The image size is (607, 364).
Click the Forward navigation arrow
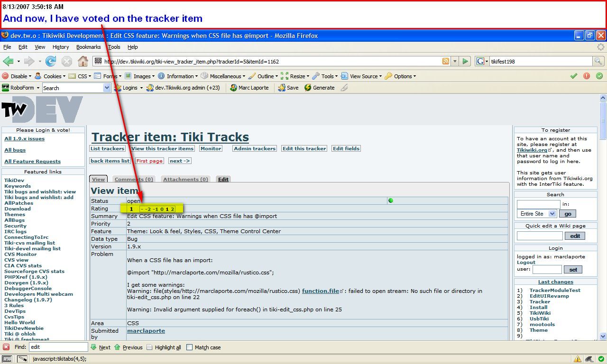click(x=29, y=61)
